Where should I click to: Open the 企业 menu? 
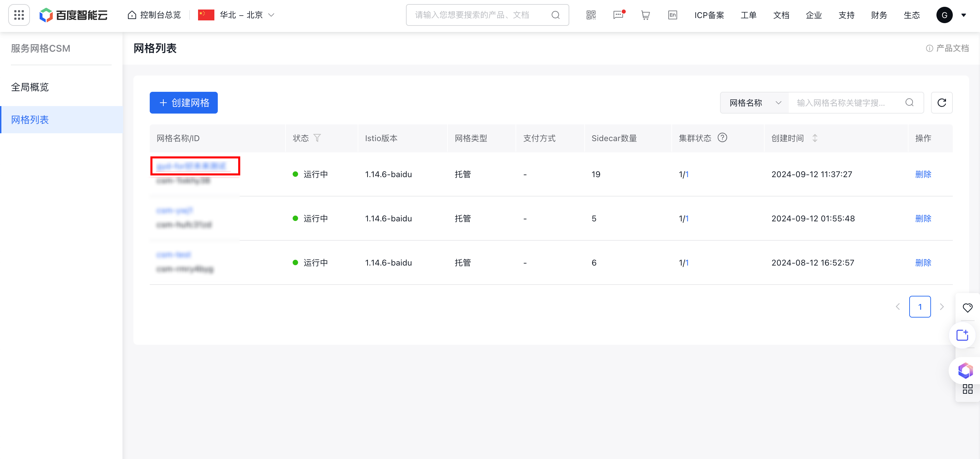814,15
